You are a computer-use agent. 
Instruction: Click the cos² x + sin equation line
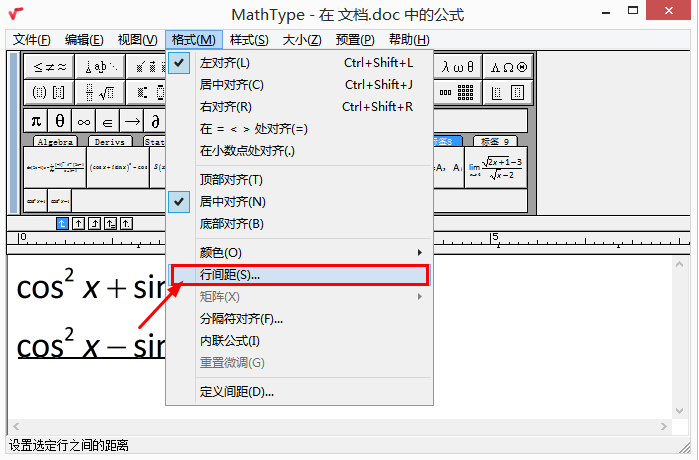coord(91,284)
